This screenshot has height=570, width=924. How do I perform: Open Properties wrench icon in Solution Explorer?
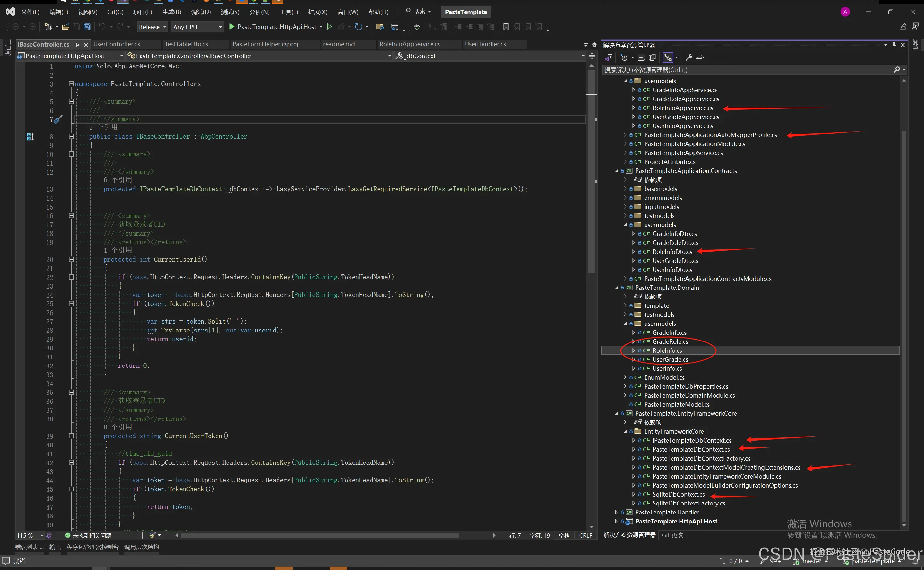[x=689, y=58]
